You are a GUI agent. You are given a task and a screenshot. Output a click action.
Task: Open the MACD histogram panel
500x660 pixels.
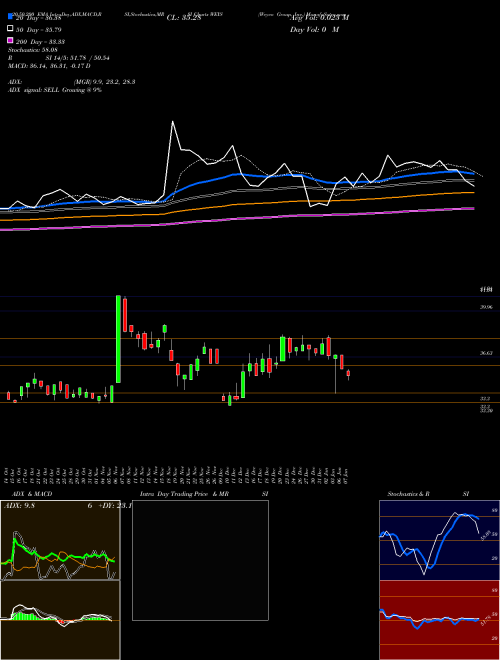(60, 620)
